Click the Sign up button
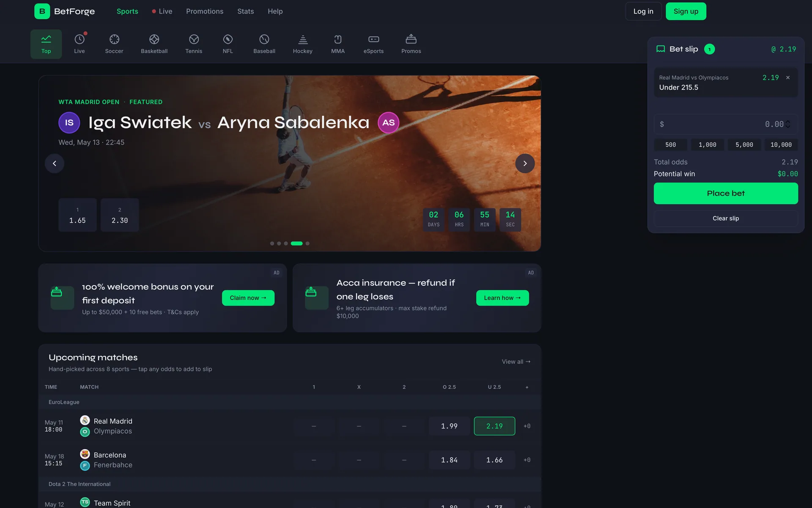 tap(686, 11)
